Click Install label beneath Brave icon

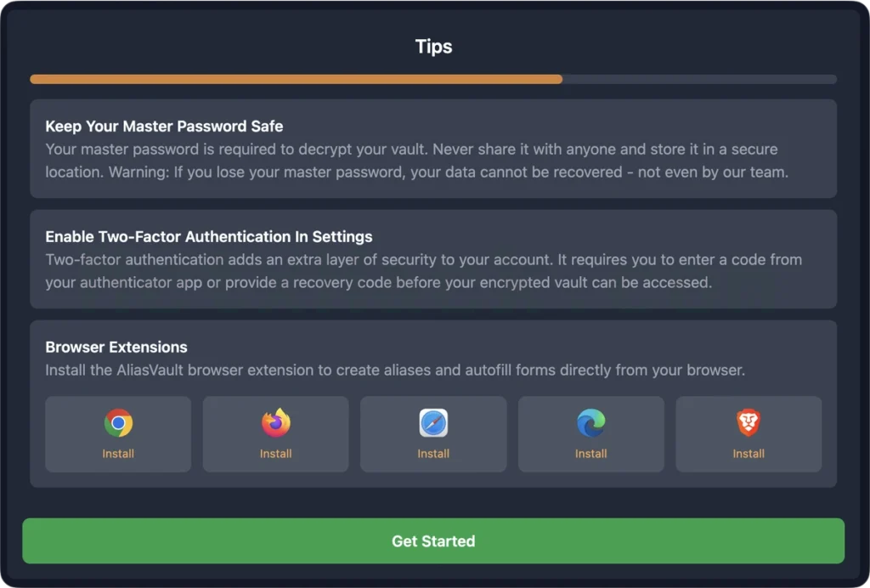click(x=749, y=454)
